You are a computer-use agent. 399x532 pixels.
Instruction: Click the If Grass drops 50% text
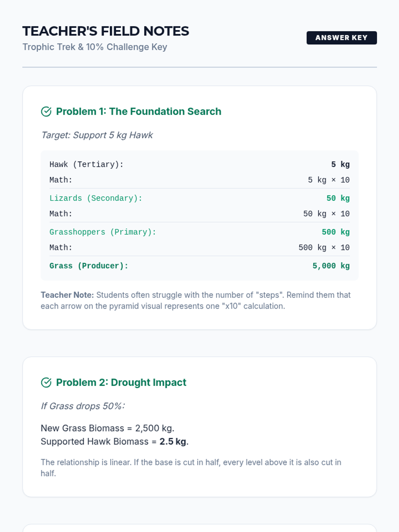[83, 406]
